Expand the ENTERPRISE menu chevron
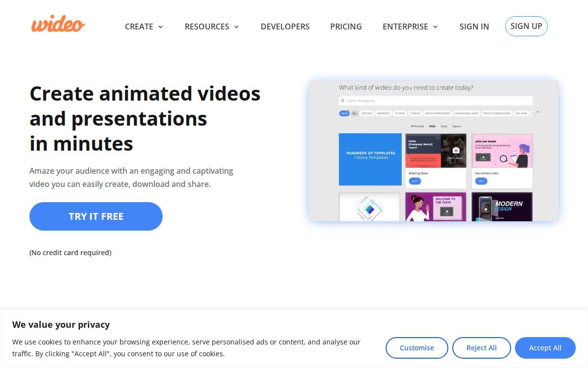Image resolution: width=588 pixels, height=368 pixels. pos(435,27)
